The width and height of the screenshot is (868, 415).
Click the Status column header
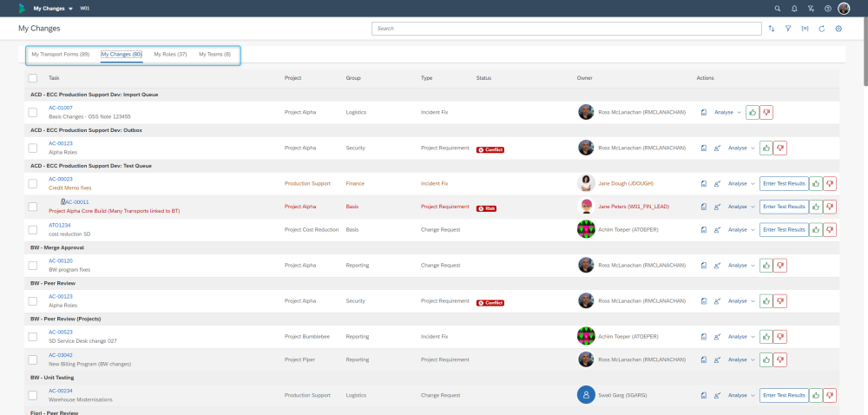[x=483, y=78]
